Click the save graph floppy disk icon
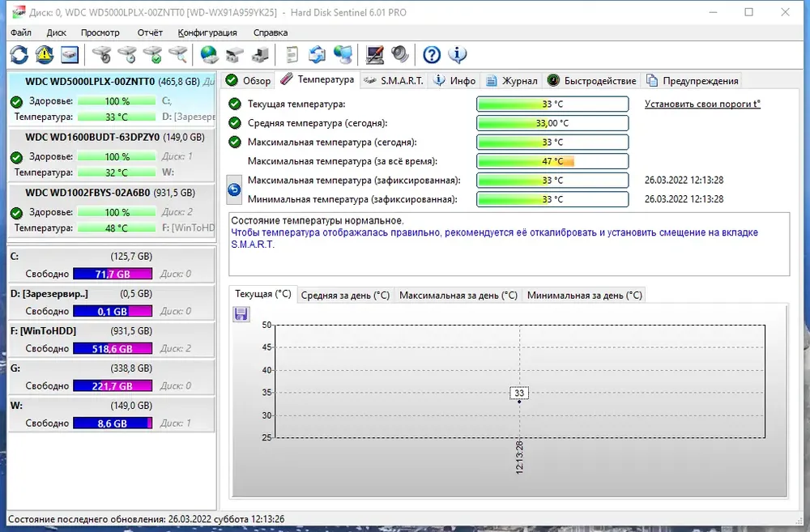Image resolution: width=810 pixels, height=532 pixels. point(241,314)
